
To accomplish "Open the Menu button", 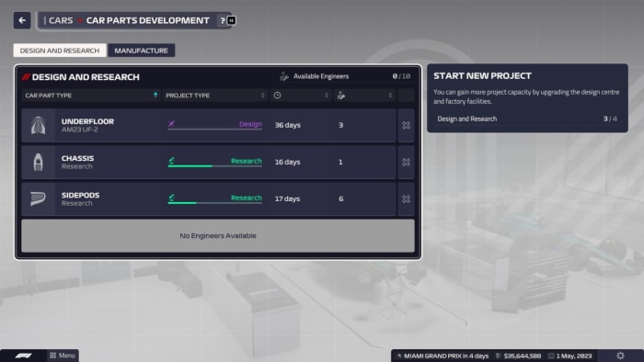I will click(63, 356).
